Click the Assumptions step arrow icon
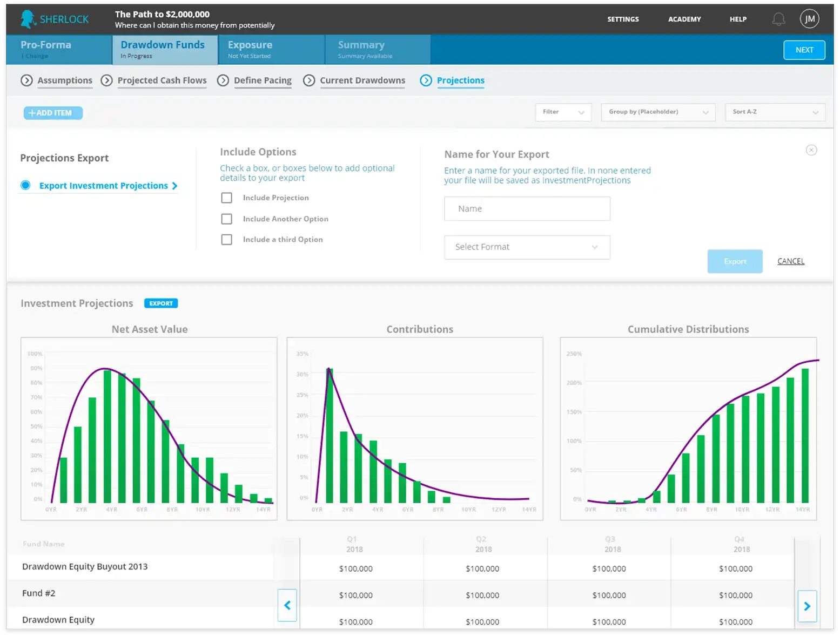 26,80
